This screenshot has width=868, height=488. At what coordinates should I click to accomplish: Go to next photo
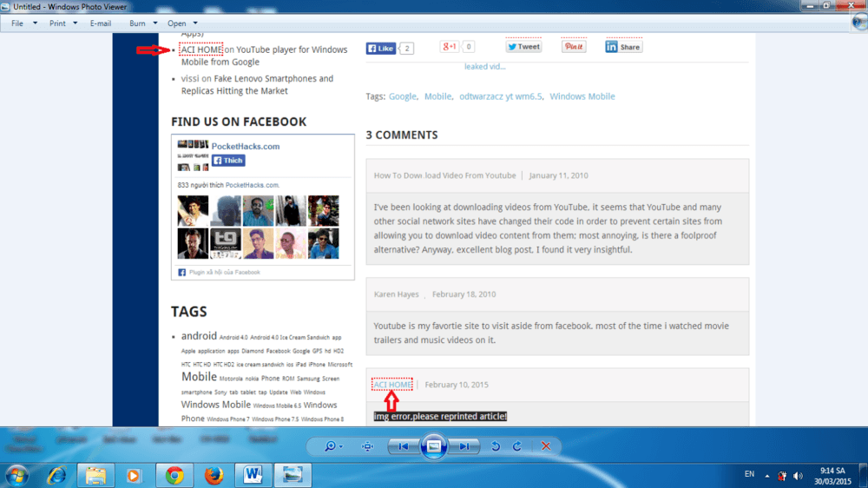tap(464, 446)
